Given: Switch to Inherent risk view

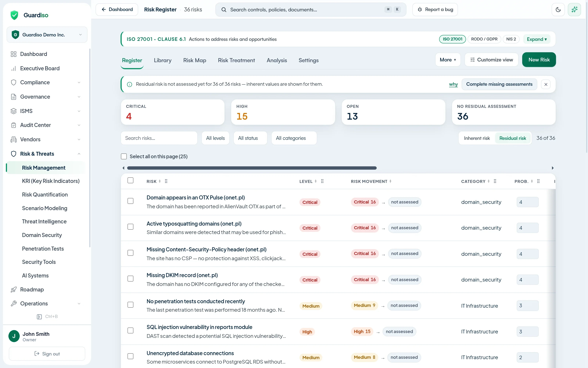Looking at the screenshot, I should point(477,138).
